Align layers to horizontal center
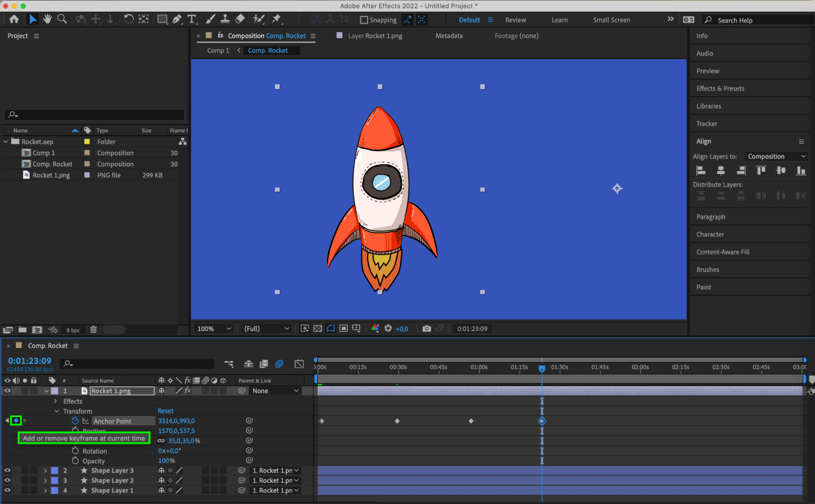The height and width of the screenshot is (504, 815). pos(721,171)
